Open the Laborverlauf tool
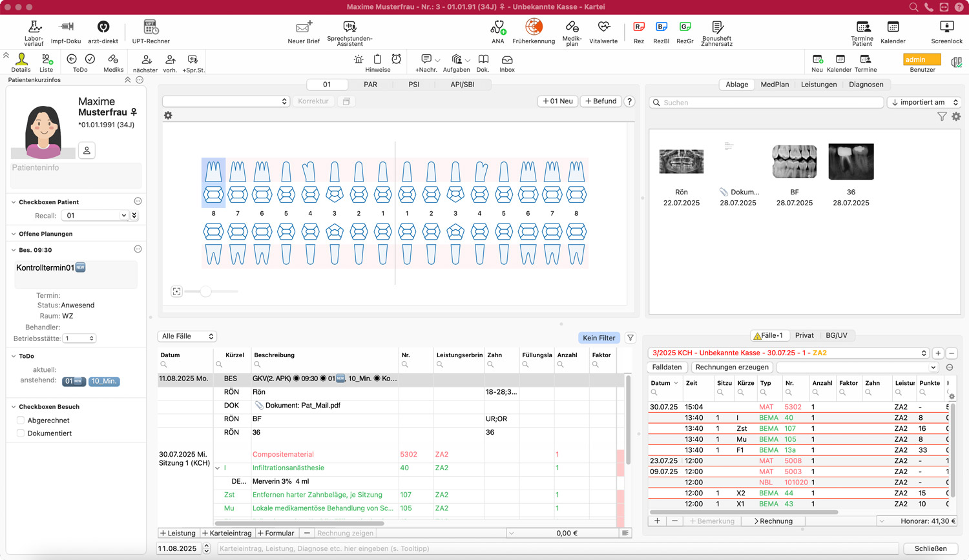This screenshot has width=969, height=560. (34, 27)
